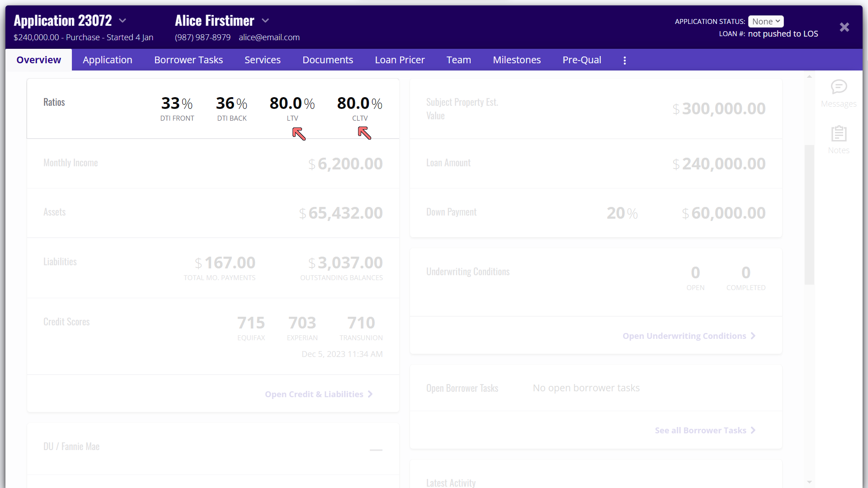868x488 pixels.
Task: Switch to the Borrower Tasks tab
Action: coord(189,60)
